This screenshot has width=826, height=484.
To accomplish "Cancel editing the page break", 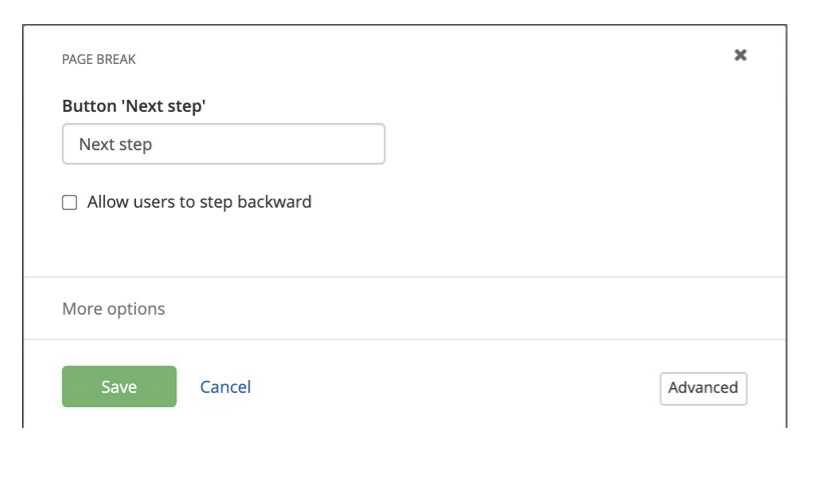I will 225,387.
